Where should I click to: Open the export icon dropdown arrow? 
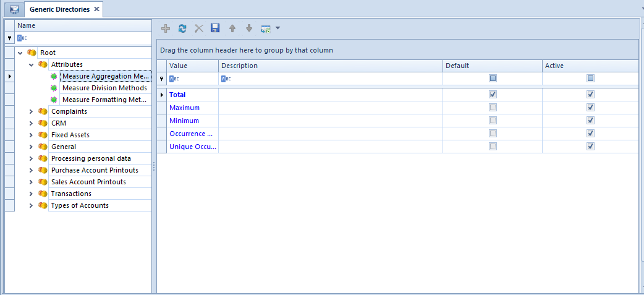pos(278,28)
